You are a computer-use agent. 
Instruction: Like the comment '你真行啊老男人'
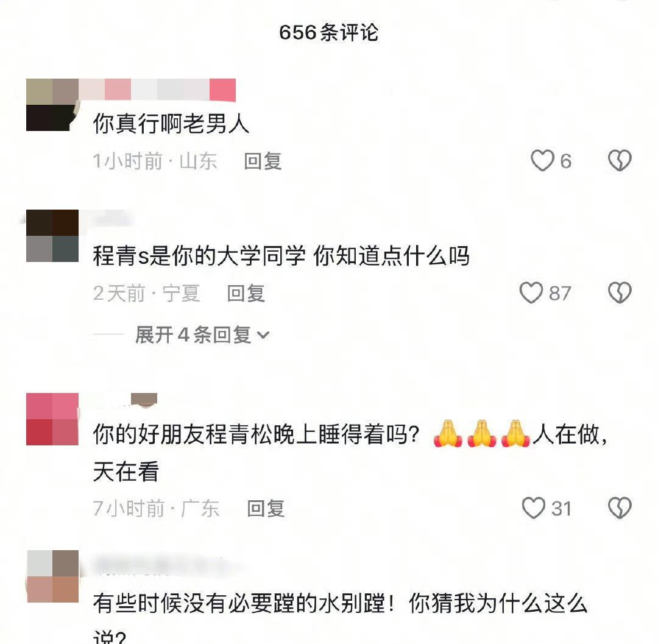(542, 161)
